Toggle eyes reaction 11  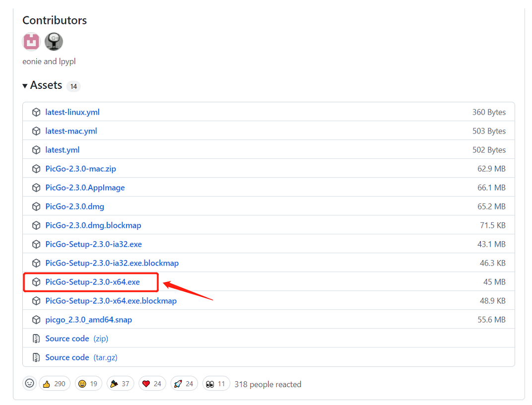pos(216,384)
